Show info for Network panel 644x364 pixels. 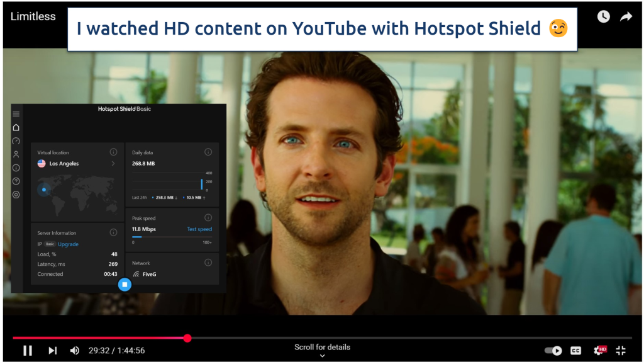pos(208,263)
